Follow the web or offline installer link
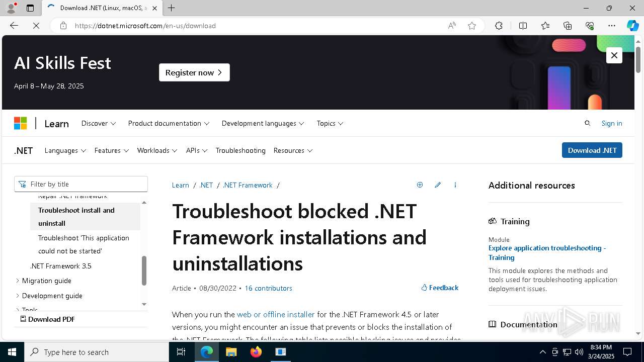This screenshot has width=644, height=362. coord(276,314)
